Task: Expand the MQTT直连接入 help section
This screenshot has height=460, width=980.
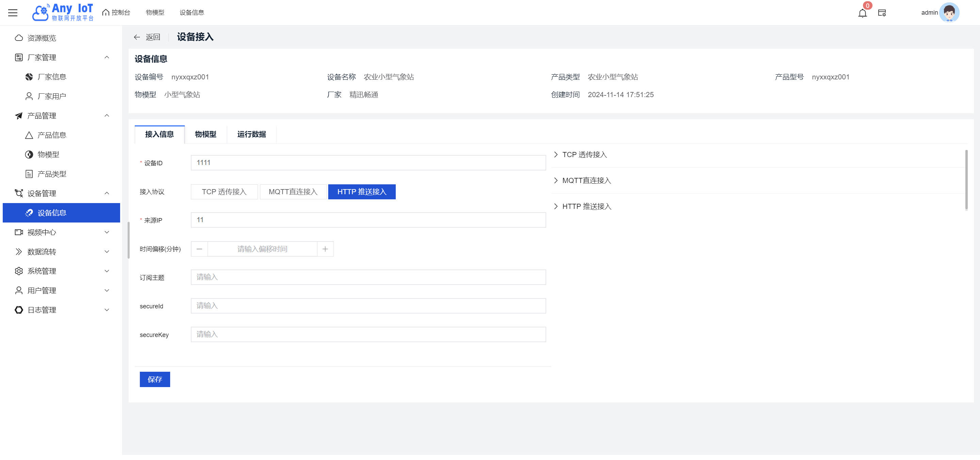Action: pyautogui.click(x=586, y=181)
